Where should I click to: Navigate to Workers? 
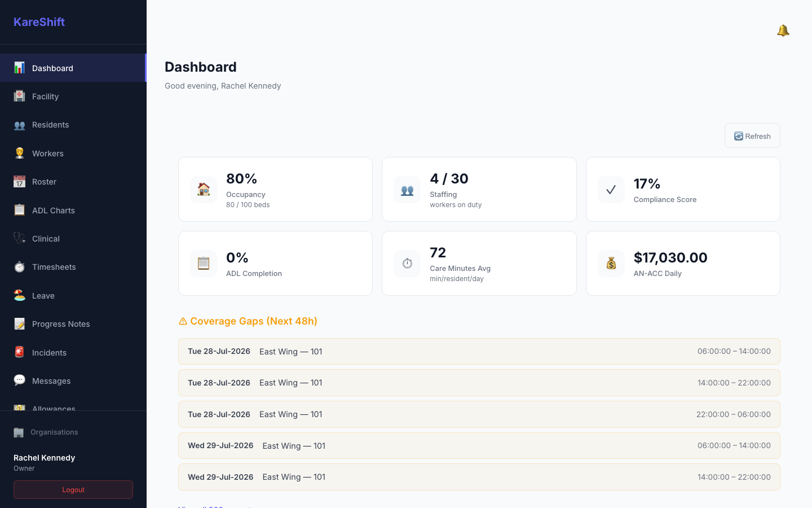coord(73,153)
